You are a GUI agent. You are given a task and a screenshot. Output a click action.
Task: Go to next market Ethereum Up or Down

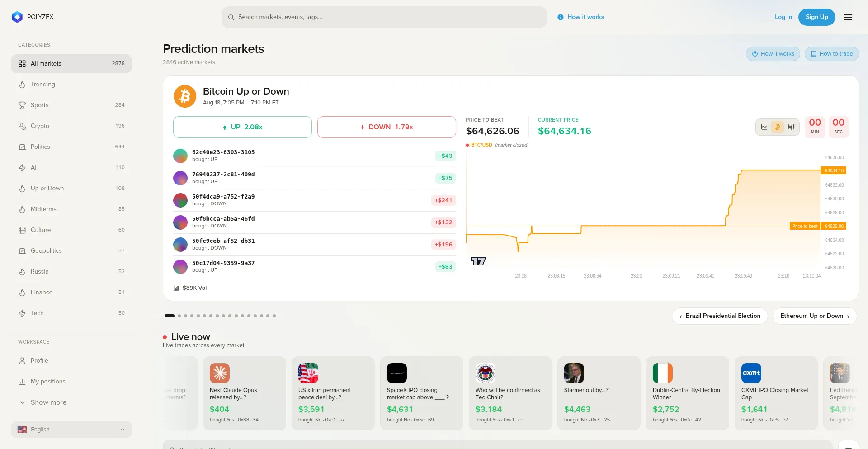[815, 316]
